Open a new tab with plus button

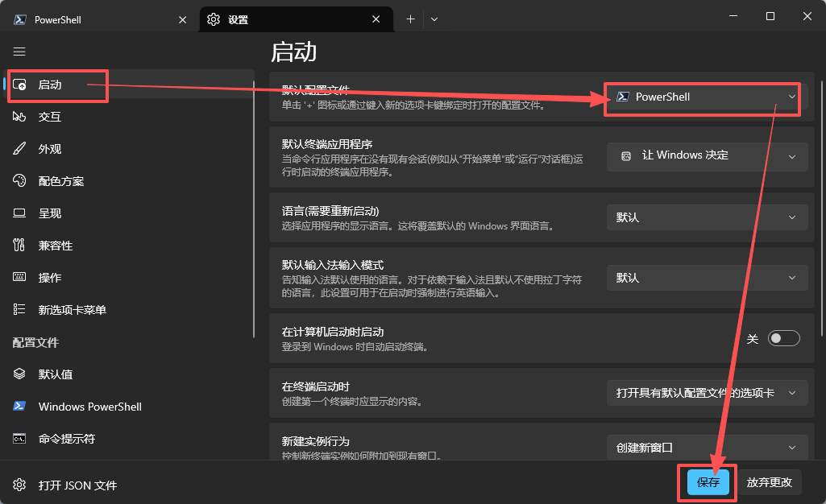410,19
